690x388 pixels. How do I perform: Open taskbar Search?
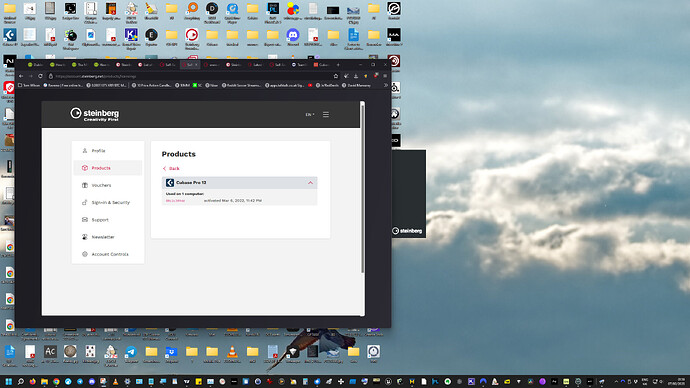point(21,381)
